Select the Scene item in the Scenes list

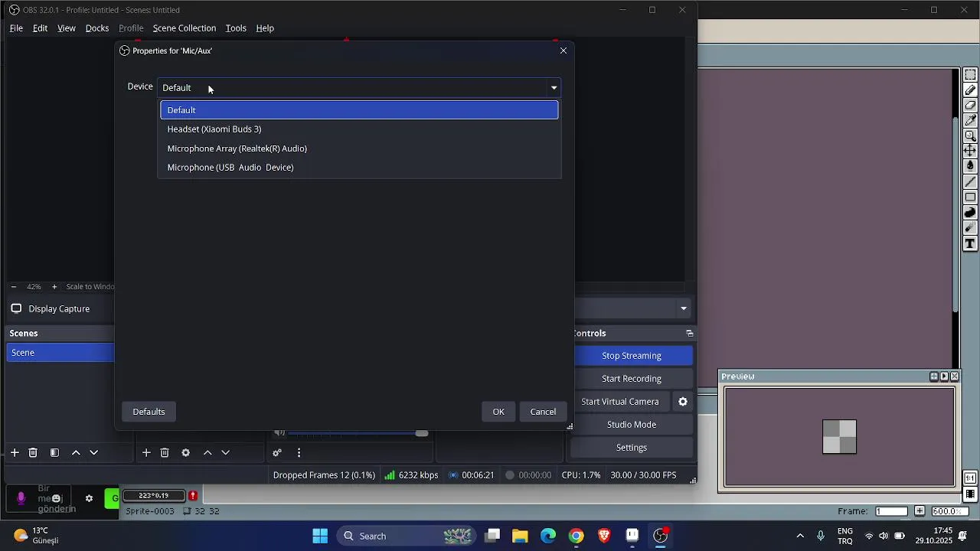pos(60,353)
